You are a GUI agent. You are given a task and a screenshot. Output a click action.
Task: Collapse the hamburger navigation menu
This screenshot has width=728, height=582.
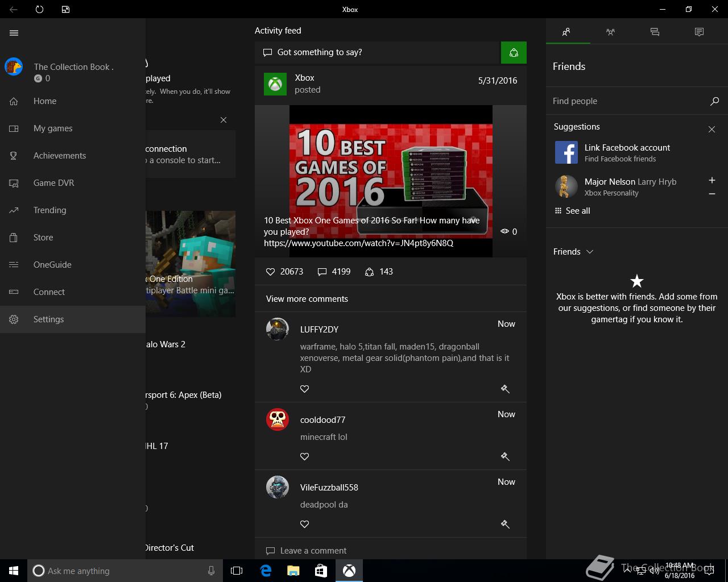click(x=14, y=33)
